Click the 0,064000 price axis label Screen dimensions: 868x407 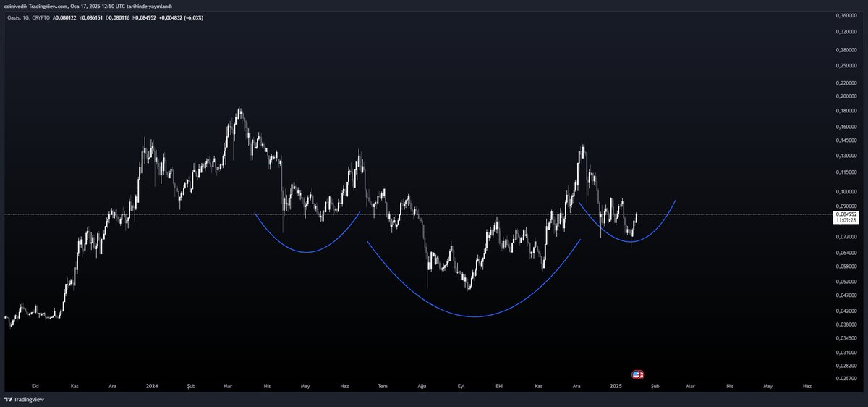coord(845,253)
